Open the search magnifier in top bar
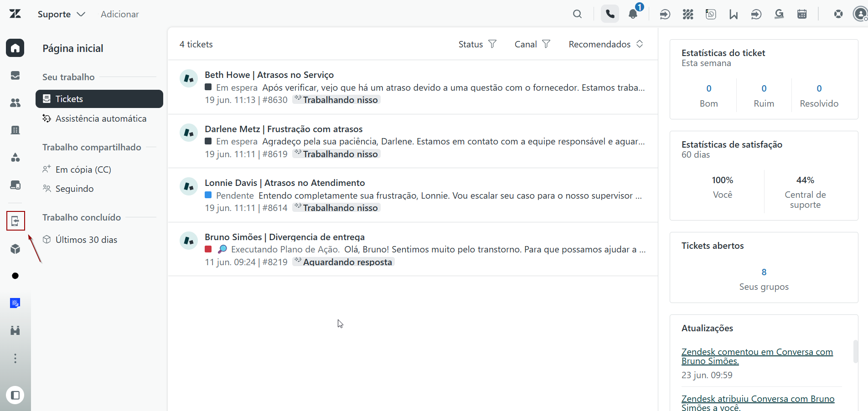 (x=577, y=14)
